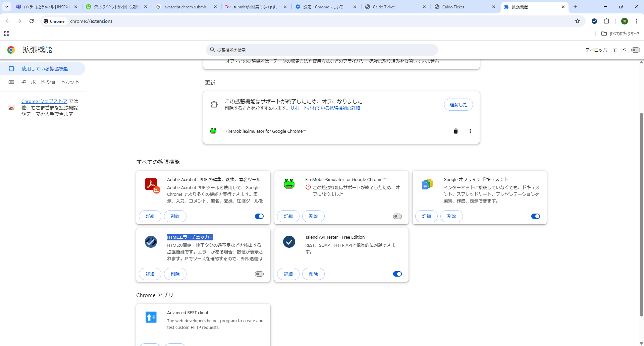The width and height of the screenshot is (644, 346).
Task: Open the すべてのブックマーク folder
Action: (621, 34)
